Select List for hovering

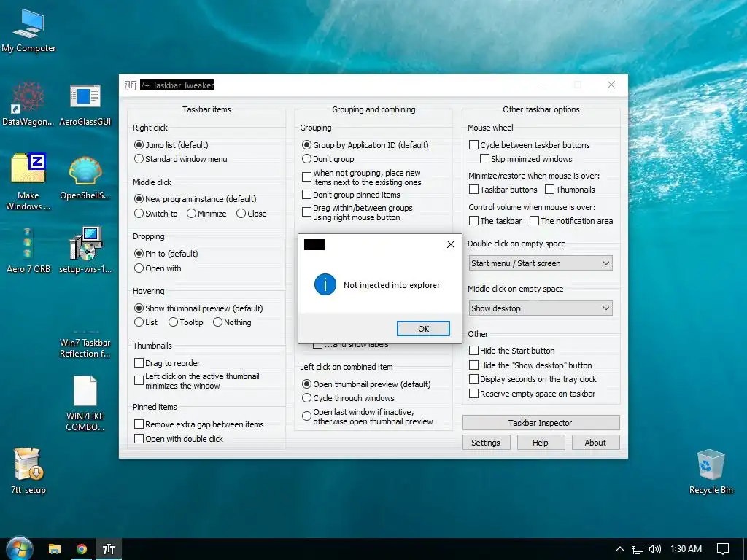click(146, 322)
